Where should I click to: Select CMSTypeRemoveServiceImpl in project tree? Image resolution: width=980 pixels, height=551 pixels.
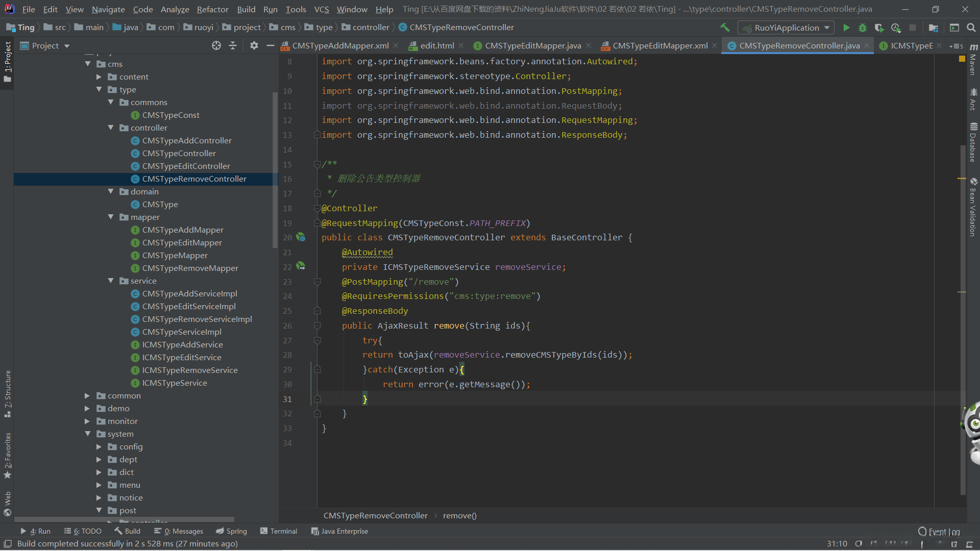[x=197, y=319]
